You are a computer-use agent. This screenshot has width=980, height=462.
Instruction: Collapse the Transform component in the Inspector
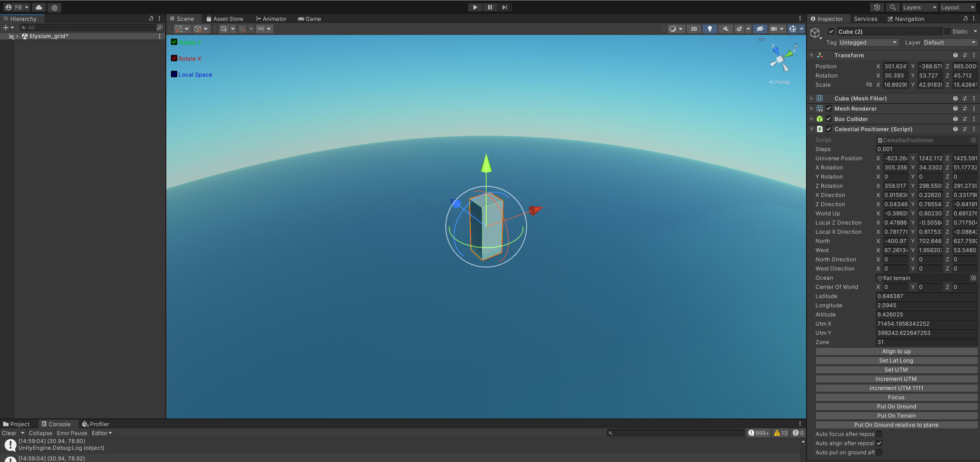click(812, 55)
